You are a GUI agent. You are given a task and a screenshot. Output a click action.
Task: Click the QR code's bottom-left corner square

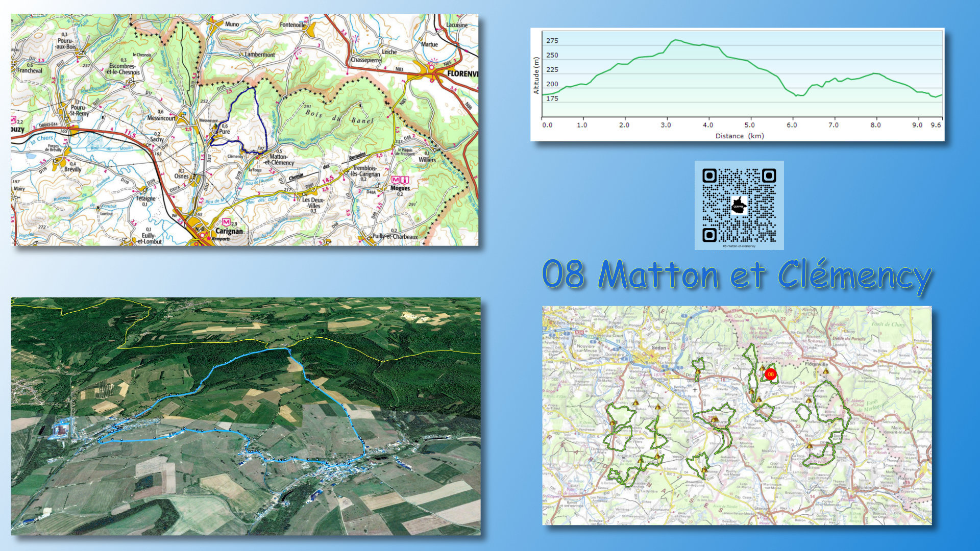point(709,235)
